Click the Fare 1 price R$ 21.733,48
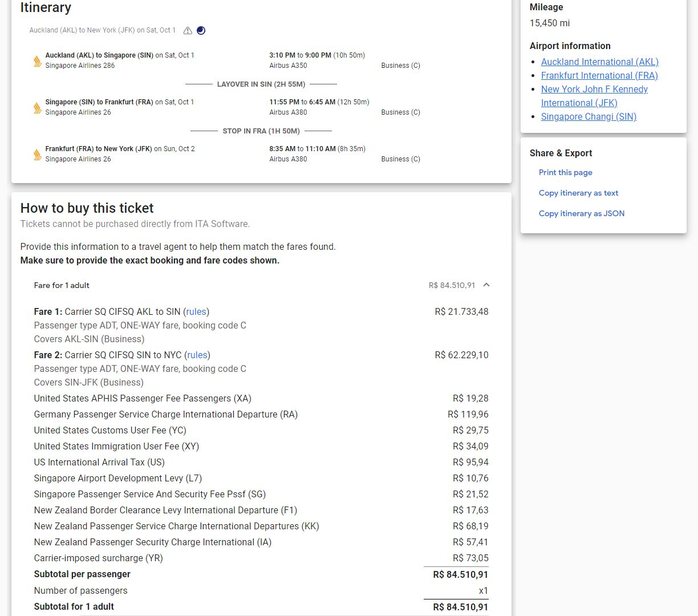This screenshot has height=616, width=698. click(x=461, y=311)
